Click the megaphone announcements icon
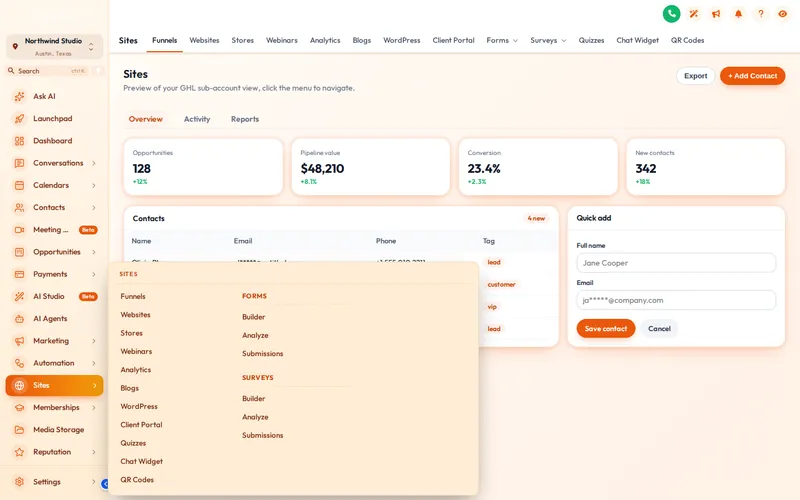Viewport: 800px width, 500px height. click(x=716, y=14)
